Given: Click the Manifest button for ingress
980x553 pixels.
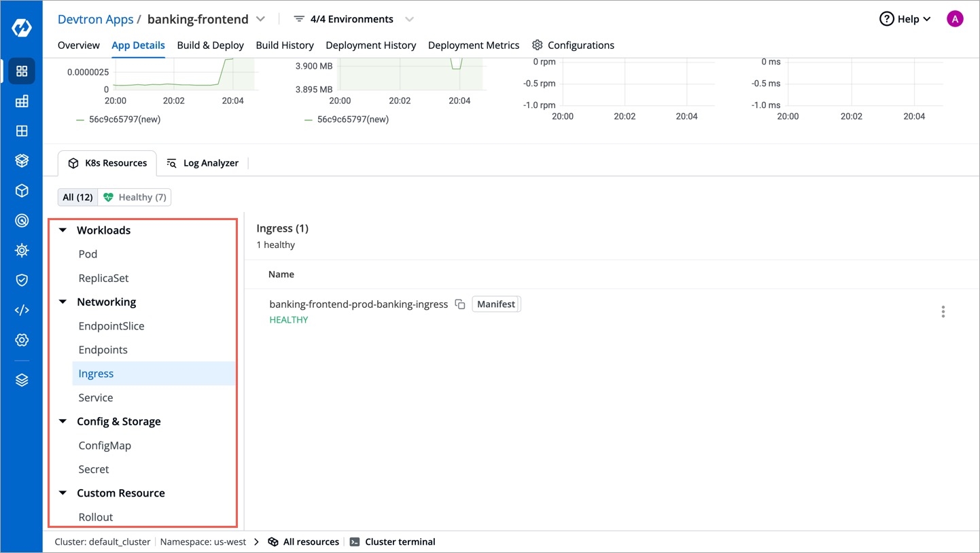Looking at the screenshot, I should 496,304.
